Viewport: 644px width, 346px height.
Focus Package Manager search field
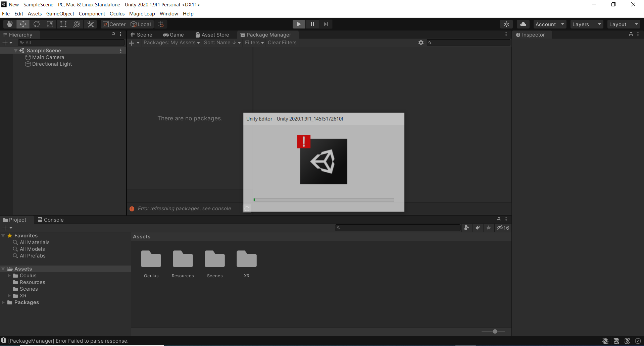[469, 43]
